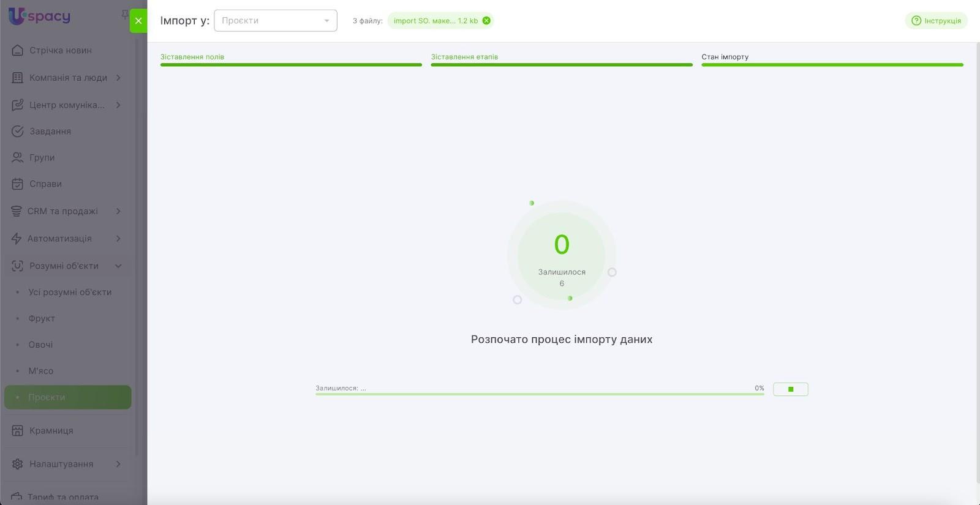The width and height of the screenshot is (980, 505).
Task: Click the CRM та продажі funnel icon
Action: 17,211
